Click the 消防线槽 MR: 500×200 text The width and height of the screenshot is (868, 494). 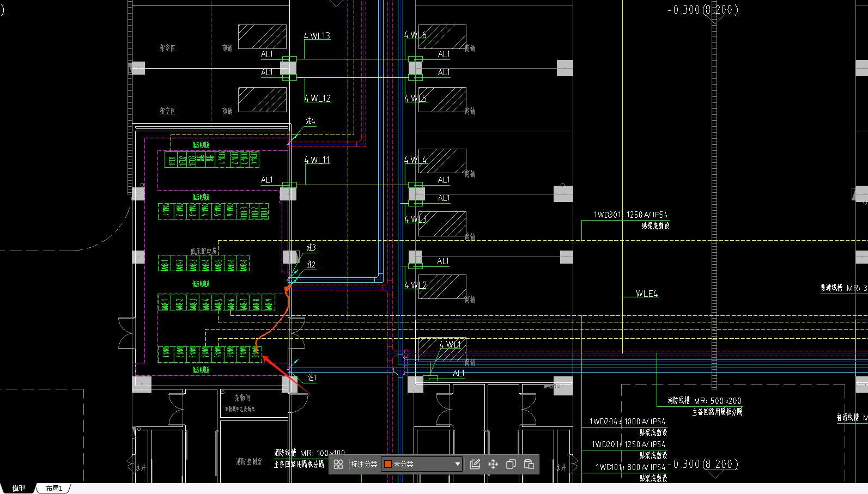[705, 401]
